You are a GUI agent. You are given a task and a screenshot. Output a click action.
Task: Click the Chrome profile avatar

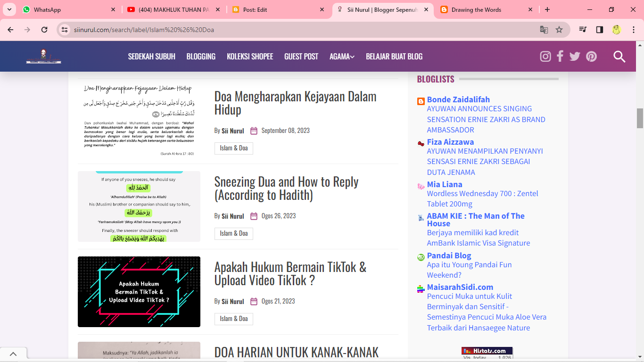[617, 30]
